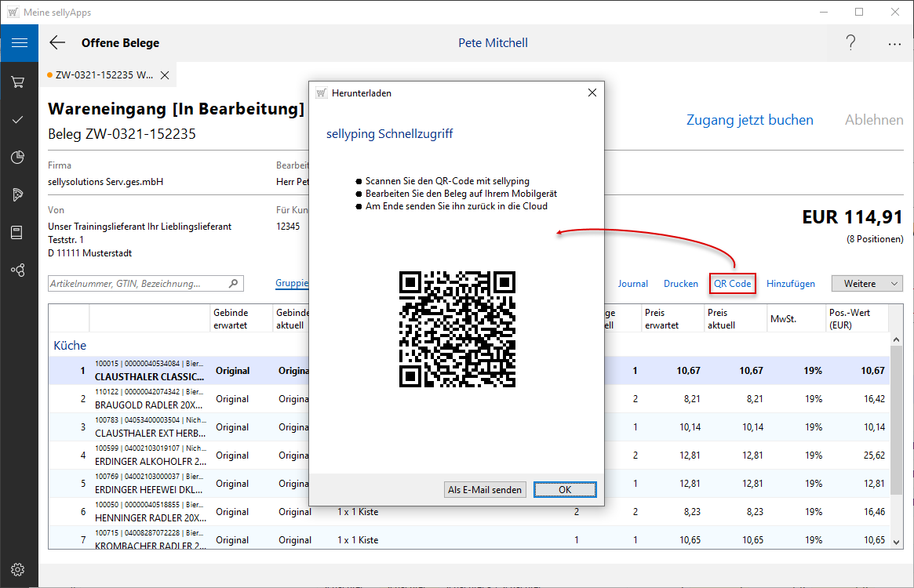Click the shopping cart sidebar icon

pyautogui.click(x=18, y=82)
